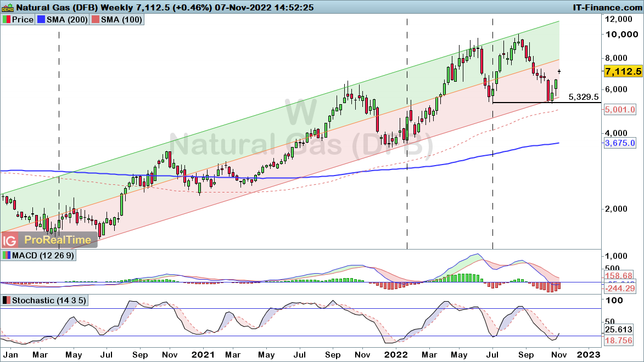The width and height of the screenshot is (644, 362).
Task: Click the red SMA (100) color swatch
Action: point(96,20)
